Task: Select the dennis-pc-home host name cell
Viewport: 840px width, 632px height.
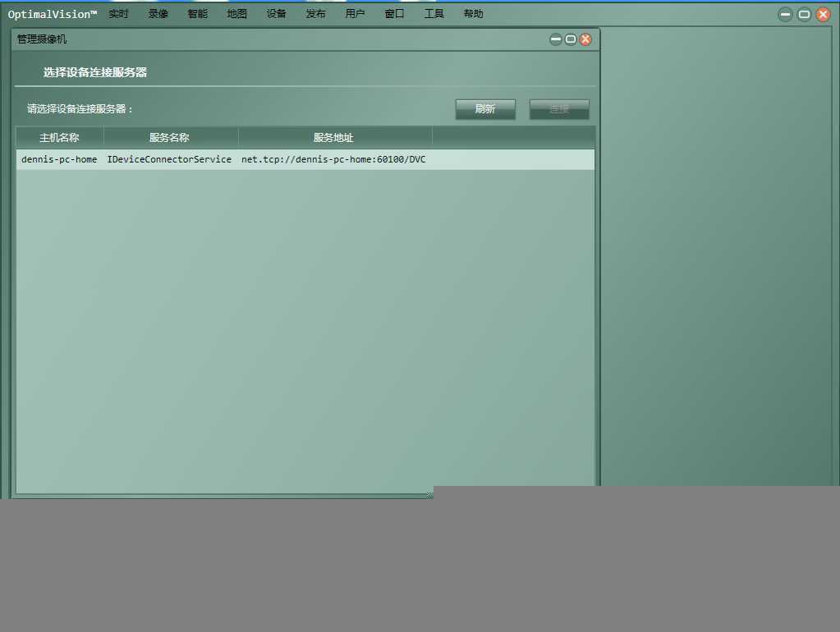Action: (59, 159)
